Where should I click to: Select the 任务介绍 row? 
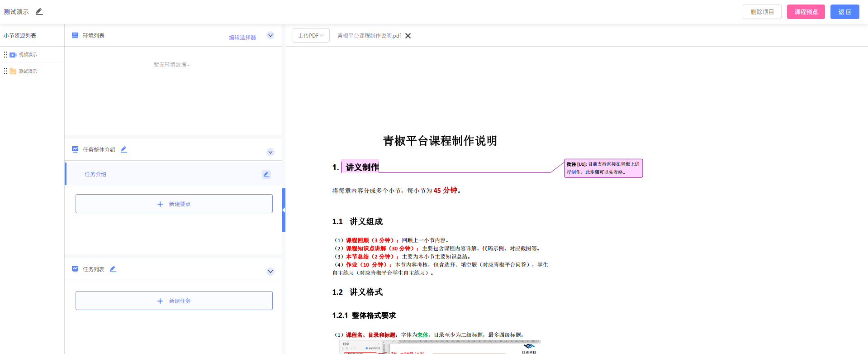(x=174, y=174)
